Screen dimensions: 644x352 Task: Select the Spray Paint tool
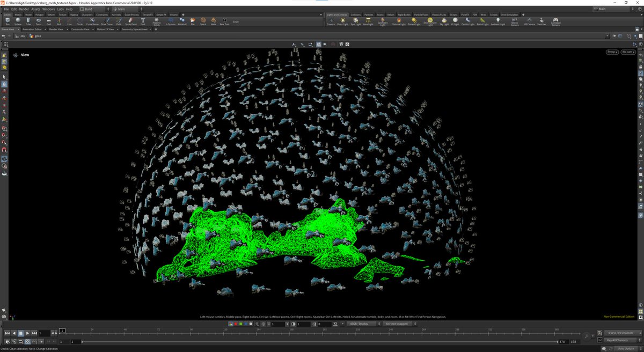click(x=130, y=21)
